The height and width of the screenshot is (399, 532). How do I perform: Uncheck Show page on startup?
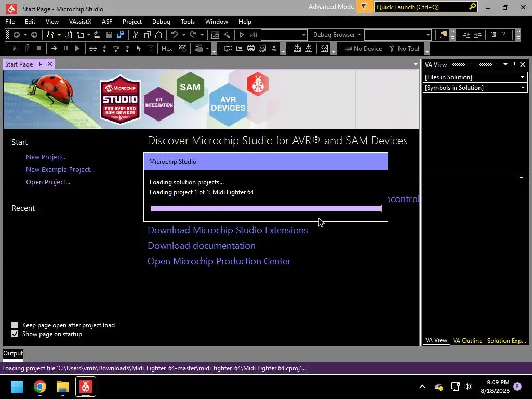coord(15,334)
